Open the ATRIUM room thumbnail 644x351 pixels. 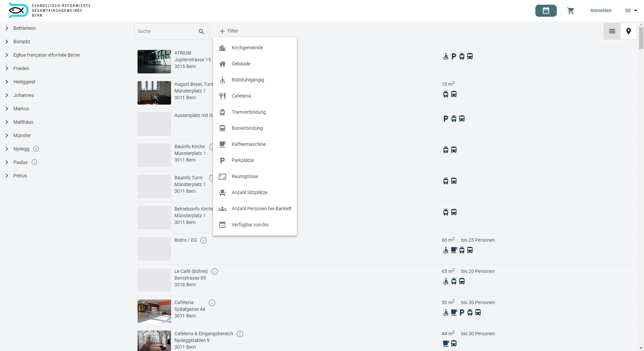(154, 62)
